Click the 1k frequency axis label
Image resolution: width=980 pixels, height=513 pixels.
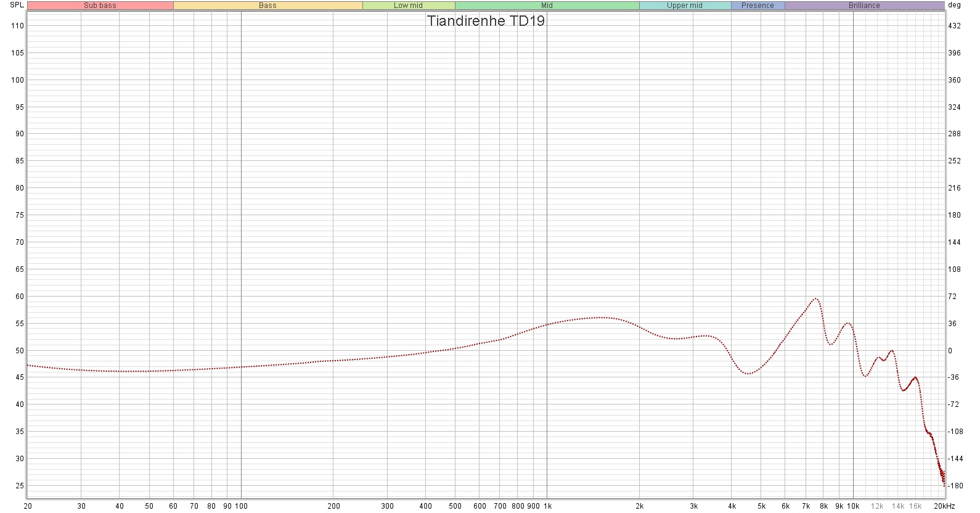pos(547,506)
